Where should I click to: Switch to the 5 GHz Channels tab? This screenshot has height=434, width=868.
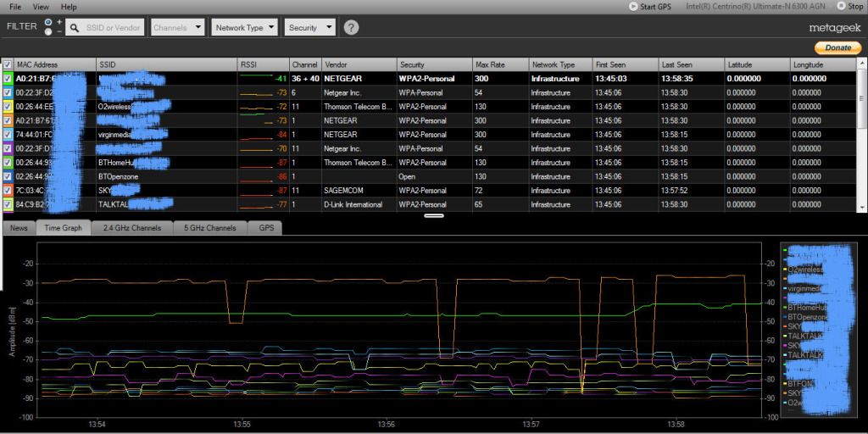click(x=210, y=227)
